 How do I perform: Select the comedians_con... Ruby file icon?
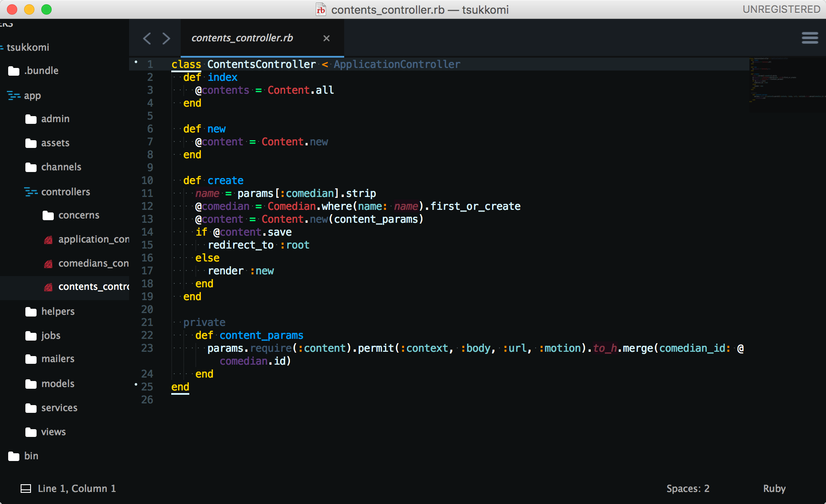49,264
